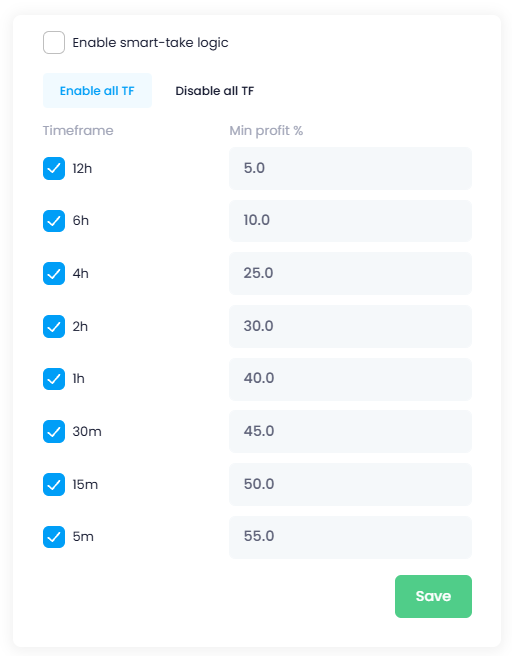The image size is (512, 656).
Task: Disable the 30m timeframe checkbox
Action: tap(54, 431)
